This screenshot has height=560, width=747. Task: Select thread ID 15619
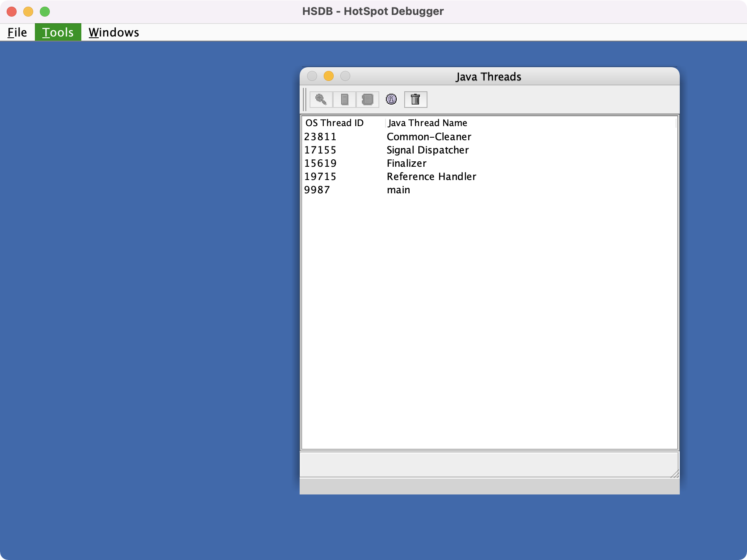320,163
